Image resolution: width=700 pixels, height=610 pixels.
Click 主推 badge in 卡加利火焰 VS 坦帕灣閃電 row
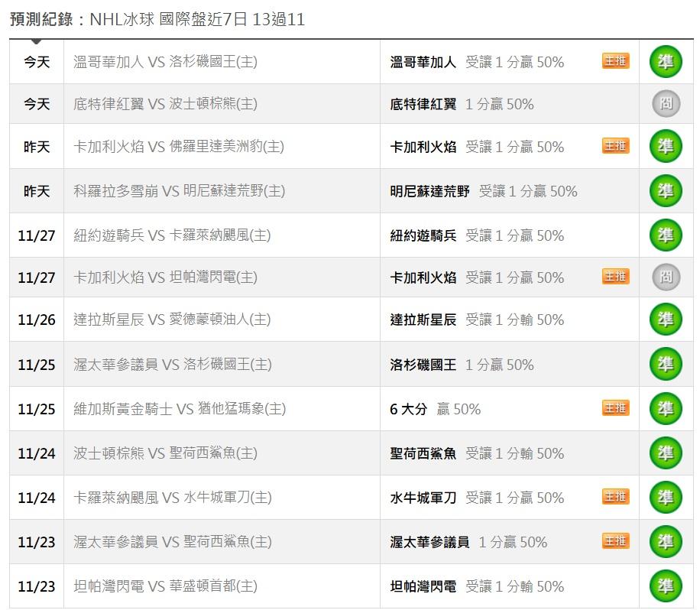coord(616,277)
